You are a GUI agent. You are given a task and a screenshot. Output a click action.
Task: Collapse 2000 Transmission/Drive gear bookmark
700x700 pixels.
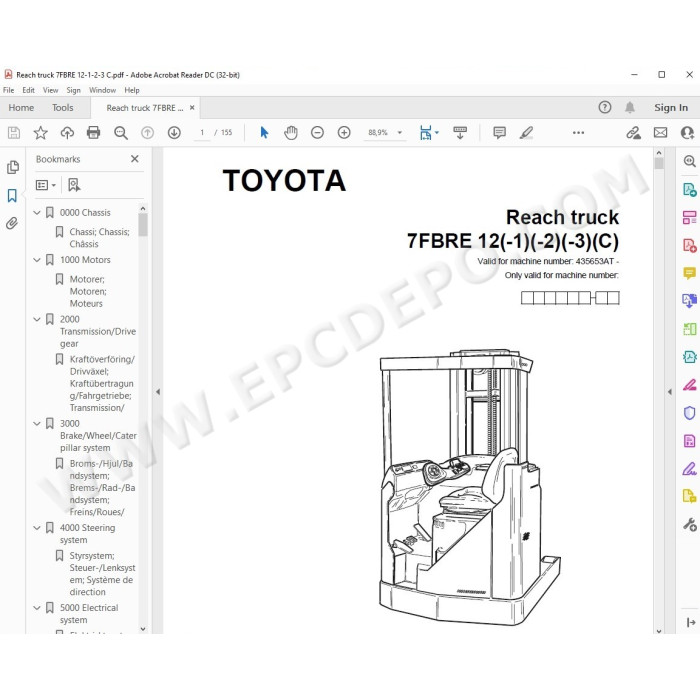point(37,319)
